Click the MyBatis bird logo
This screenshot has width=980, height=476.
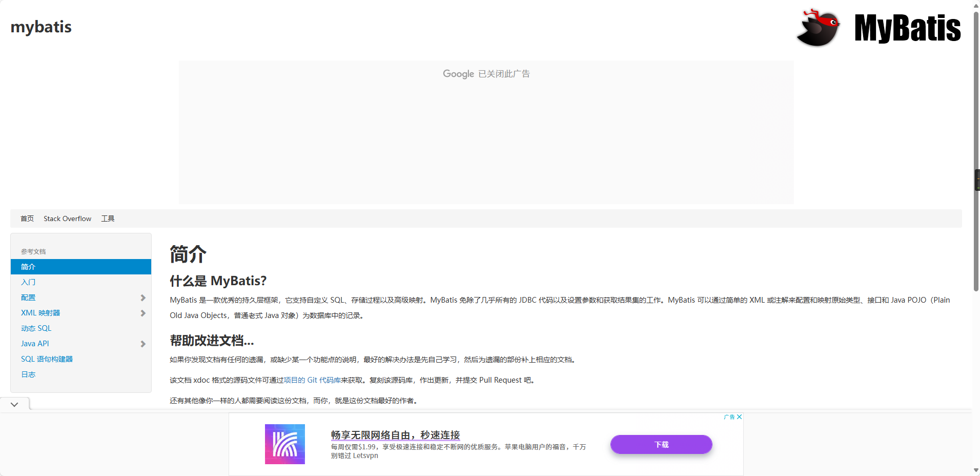(x=819, y=27)
